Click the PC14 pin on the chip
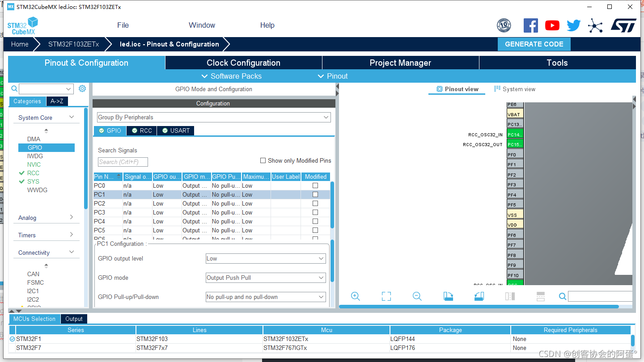The height and width of the screenshot is (362, 644). [515, 134]
